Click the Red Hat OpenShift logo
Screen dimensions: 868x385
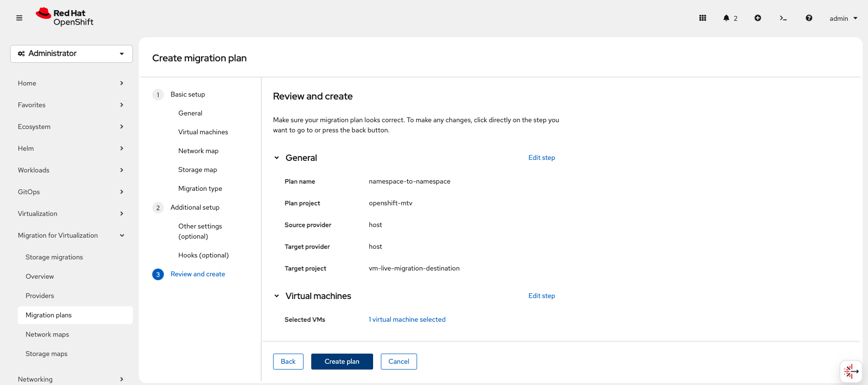point(65,17)
